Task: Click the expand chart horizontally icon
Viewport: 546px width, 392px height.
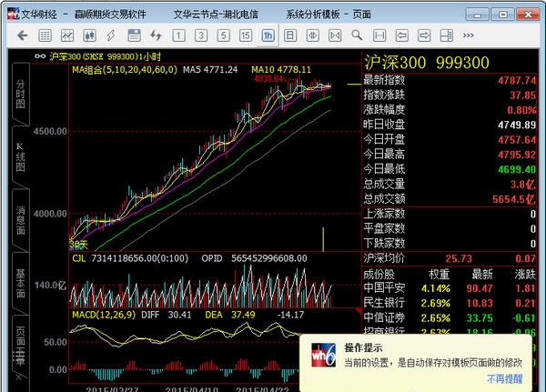Action: [x=312, y=35]
